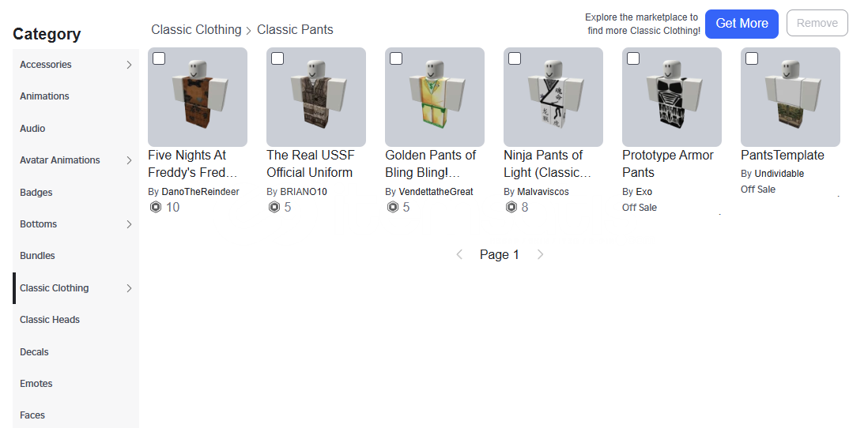Viewport: 868px width, 428px height.
Task: Go to the next page arrow
Action: [541, 254]
